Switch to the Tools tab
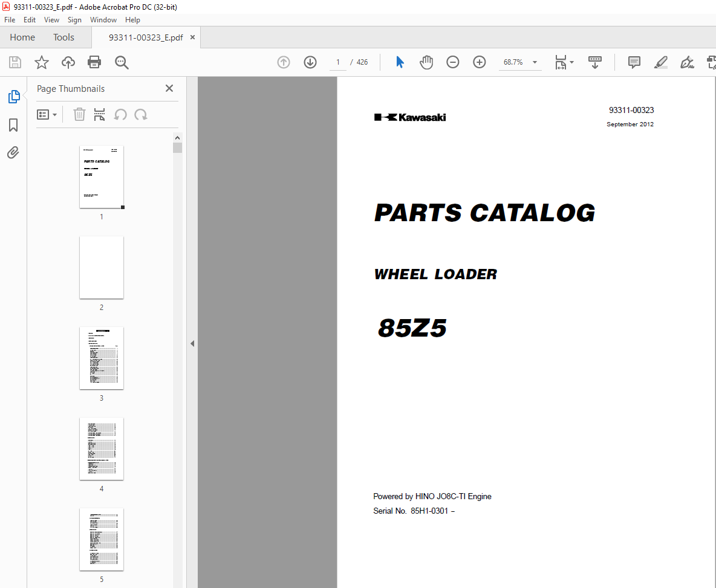Image resolution: width=716 pixels, height=588 pixels. pyautogui.click(x=63, y=37)
